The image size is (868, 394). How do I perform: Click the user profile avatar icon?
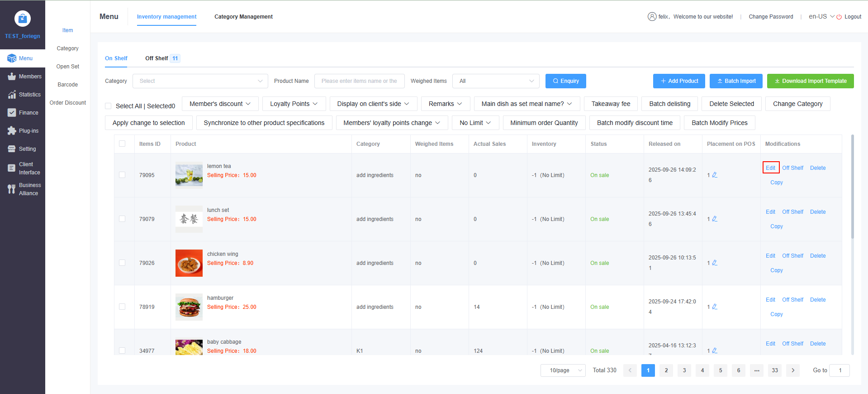point(652,17)
